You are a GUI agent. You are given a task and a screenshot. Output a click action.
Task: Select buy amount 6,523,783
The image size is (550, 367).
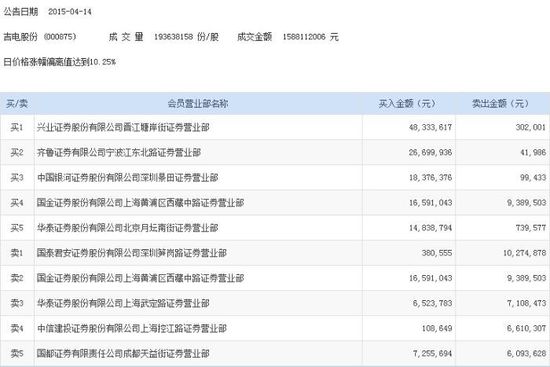pos(432,303)
